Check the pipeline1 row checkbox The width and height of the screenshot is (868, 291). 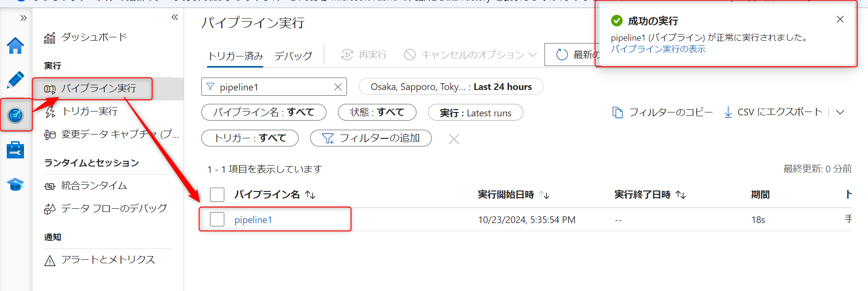(x=217, y=219)
